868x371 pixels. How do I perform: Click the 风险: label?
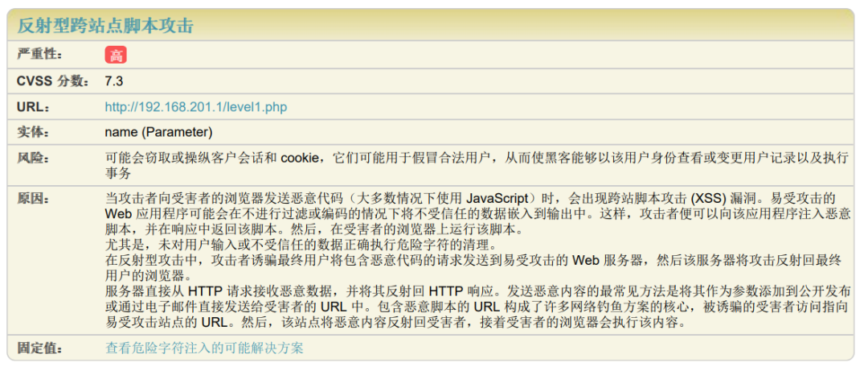33,159
